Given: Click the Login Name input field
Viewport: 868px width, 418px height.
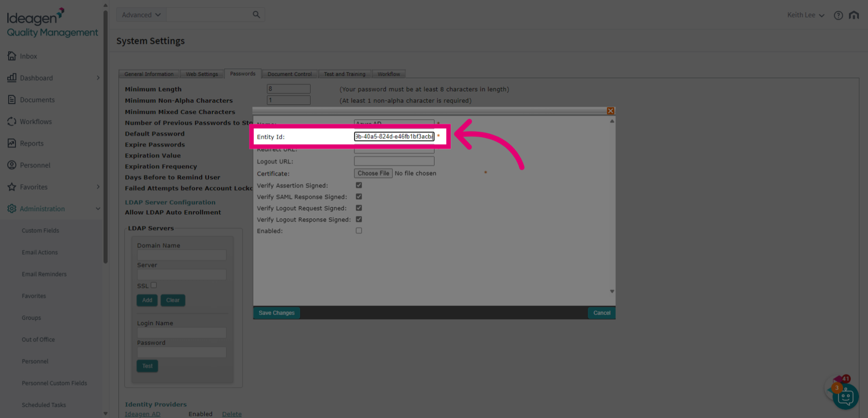Looking at the screenshot, I should [182, 333].
